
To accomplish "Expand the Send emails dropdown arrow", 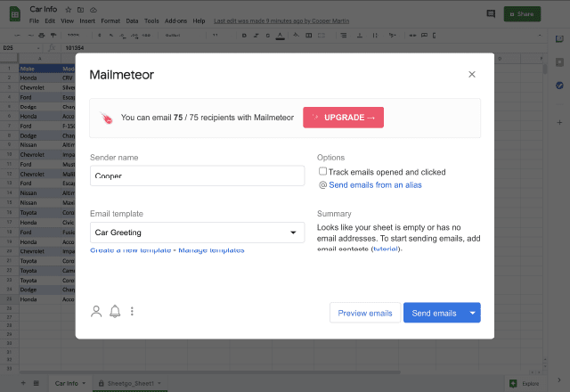I will [473, 313].
